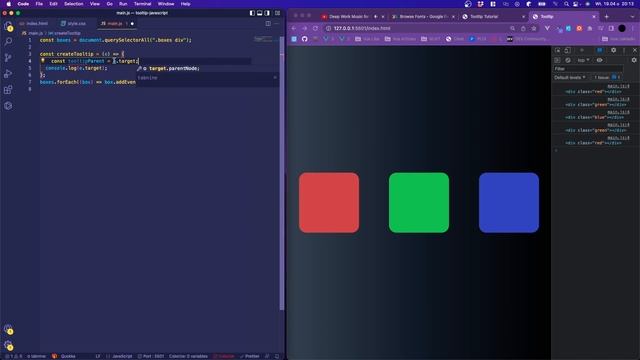The height and width of the screenshot is (360, 640).
Task: Open the macOS Spotlight search icon
Action: click(567, 4)
